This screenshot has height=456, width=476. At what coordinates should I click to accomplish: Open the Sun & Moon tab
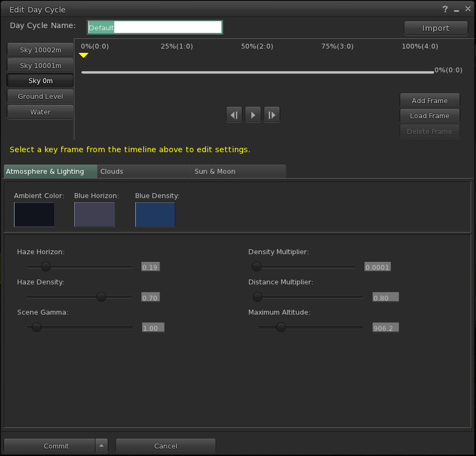point(239,172)
